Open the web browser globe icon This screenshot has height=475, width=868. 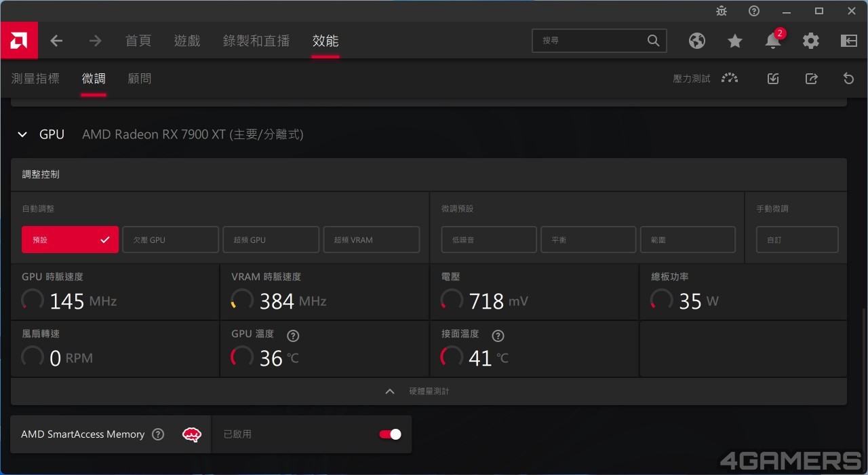[696, 41]
